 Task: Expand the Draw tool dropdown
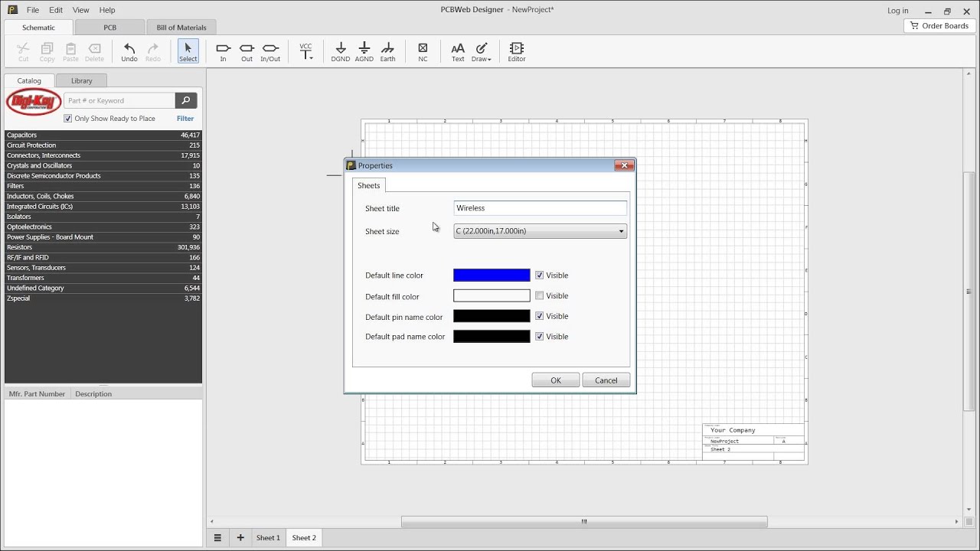point(482,51)
